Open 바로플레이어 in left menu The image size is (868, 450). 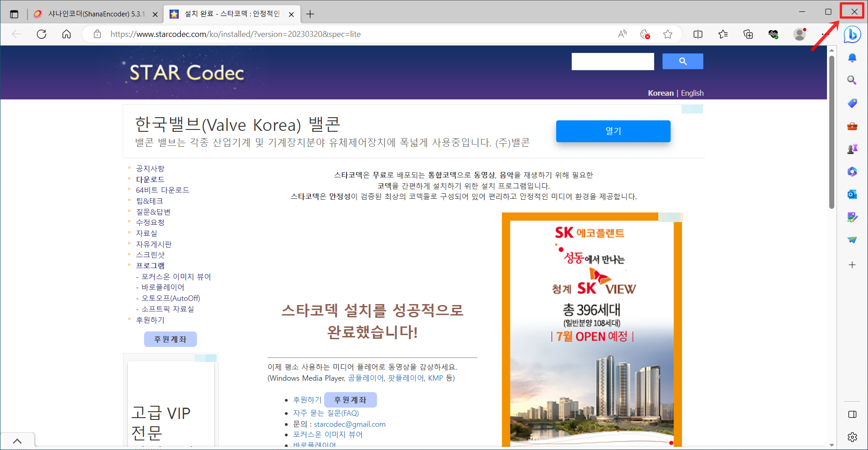(x=163, y=287)
